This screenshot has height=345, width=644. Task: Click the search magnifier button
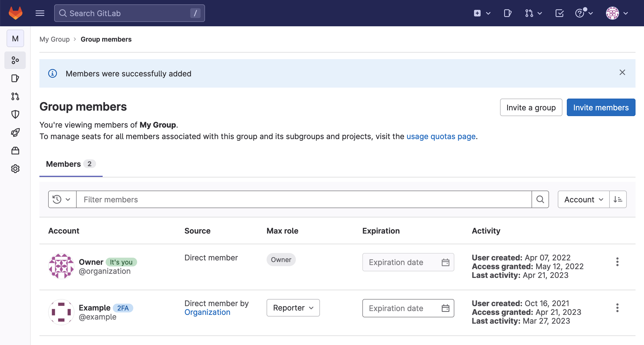(540, 199)
